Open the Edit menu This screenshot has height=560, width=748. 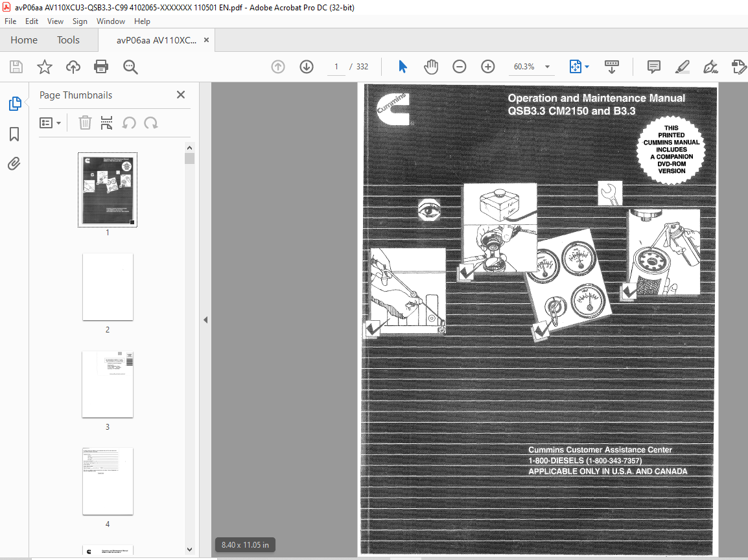tap(32, 21)
